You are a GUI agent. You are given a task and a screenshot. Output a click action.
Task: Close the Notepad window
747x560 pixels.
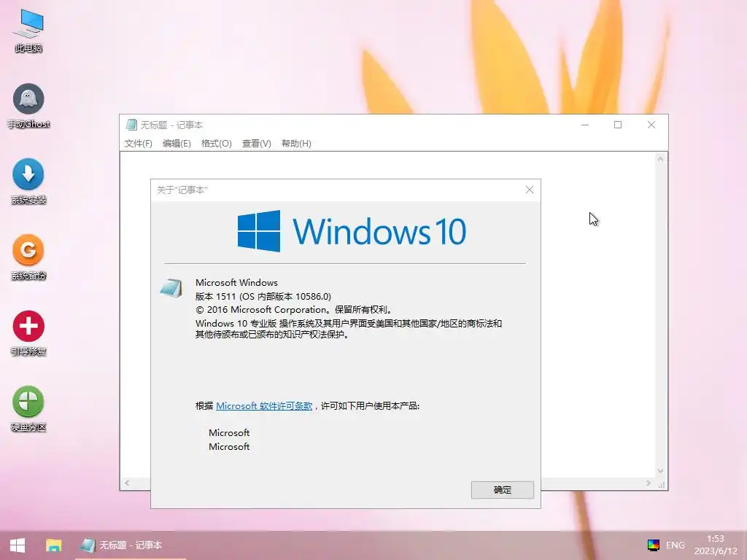[x=651, y=125]
